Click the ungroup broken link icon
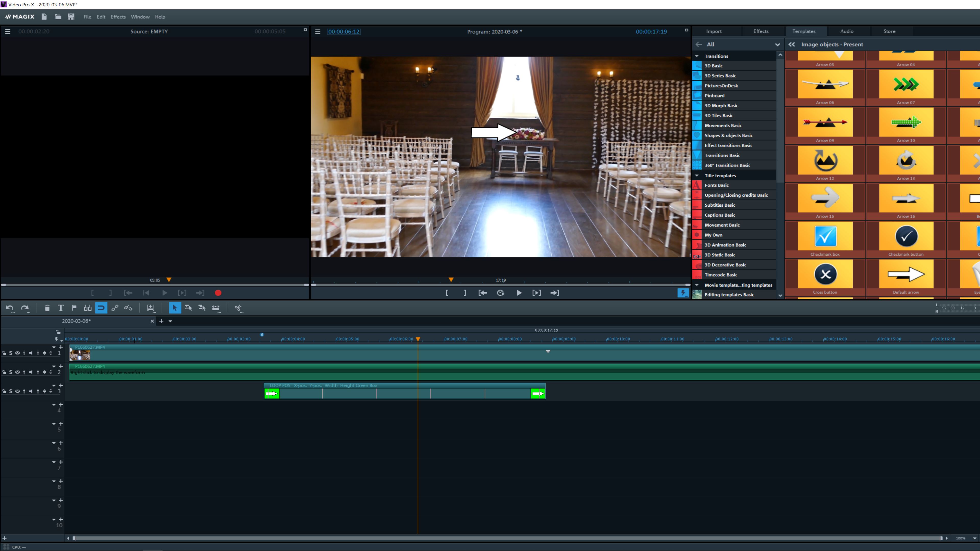The height and width of the screenshot is (551, 980). tap(128, 308)
